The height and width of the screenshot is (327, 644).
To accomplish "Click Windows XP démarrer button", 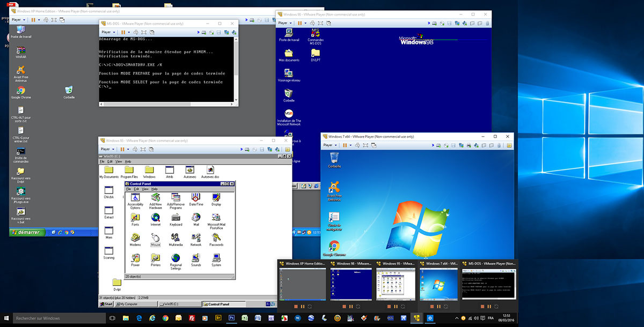I will click(27, 232).
